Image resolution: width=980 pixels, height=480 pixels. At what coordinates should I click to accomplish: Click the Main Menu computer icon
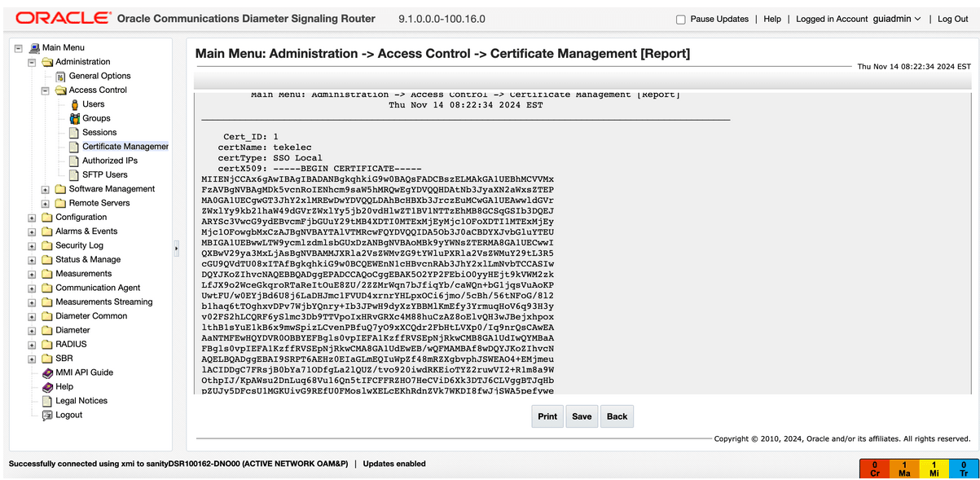34,48
